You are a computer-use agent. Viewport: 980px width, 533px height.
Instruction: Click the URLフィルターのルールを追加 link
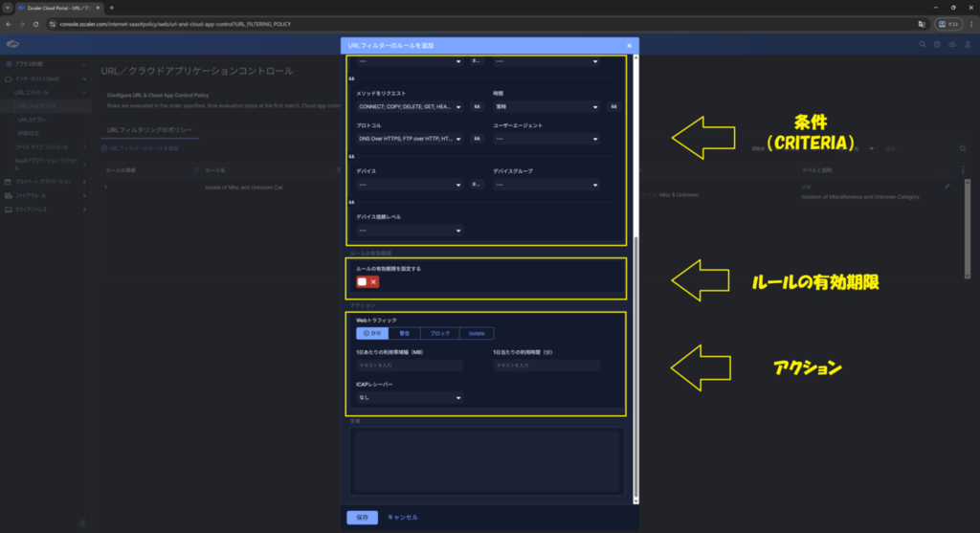click(x=140, y=148)
